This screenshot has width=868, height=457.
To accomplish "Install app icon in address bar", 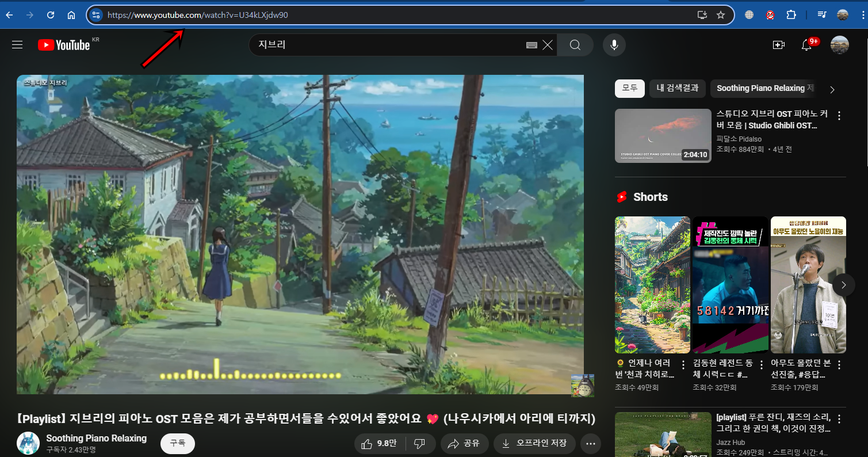I will (x=702, y=15).
